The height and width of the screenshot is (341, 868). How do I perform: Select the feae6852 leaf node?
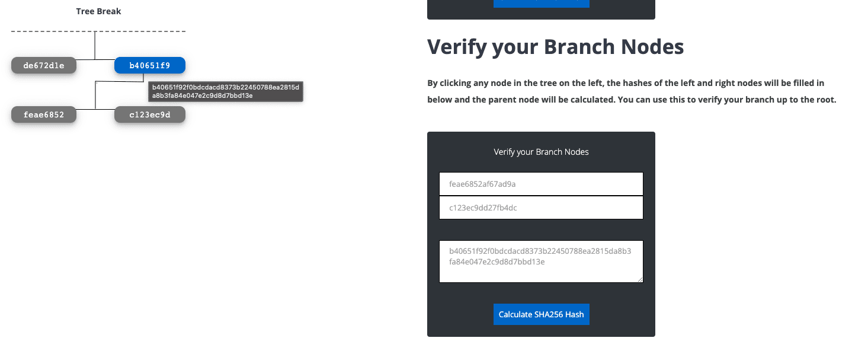(43, 114)
